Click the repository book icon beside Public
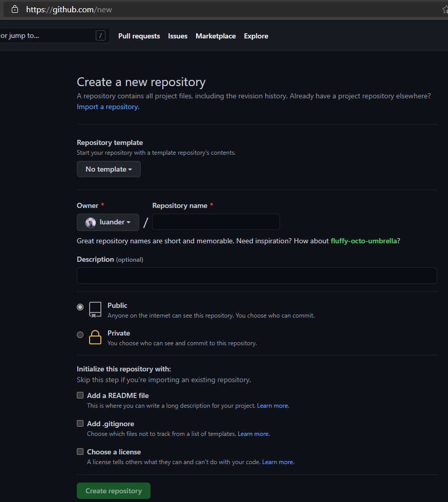This screenshot has height=502, width=448. [x=94, y=309]
